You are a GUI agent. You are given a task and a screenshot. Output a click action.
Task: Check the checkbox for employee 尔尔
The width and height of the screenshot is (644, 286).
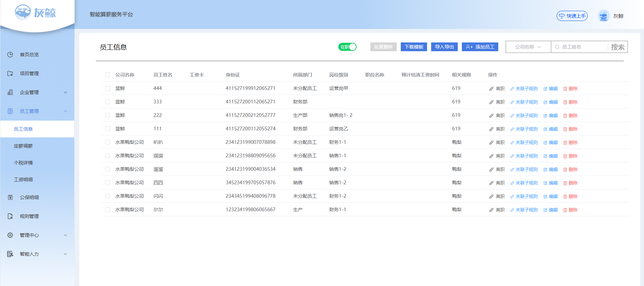(108, 210)
